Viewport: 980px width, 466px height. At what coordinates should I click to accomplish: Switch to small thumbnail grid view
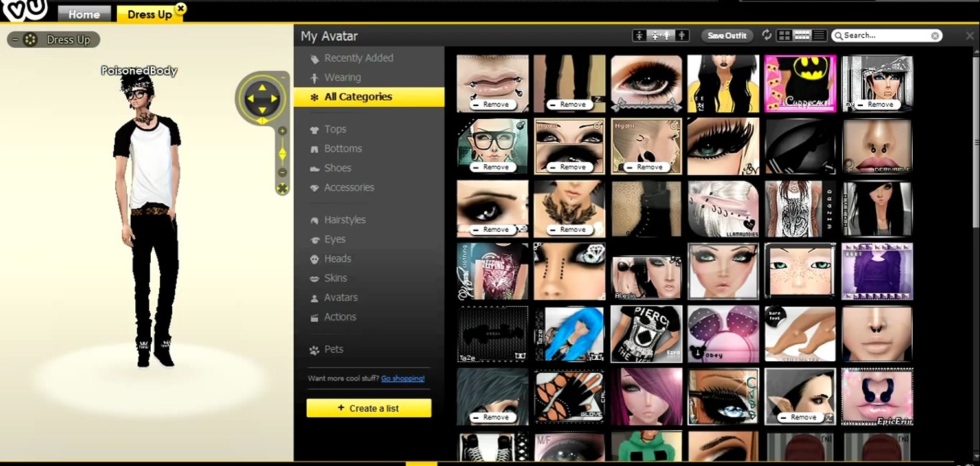click(x=802, y=36)
